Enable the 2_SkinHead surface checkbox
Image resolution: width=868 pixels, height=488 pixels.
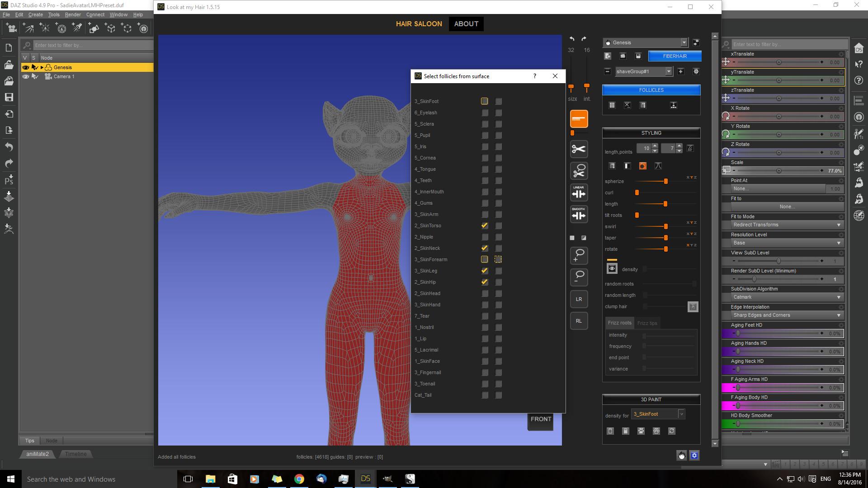[485, 293]
